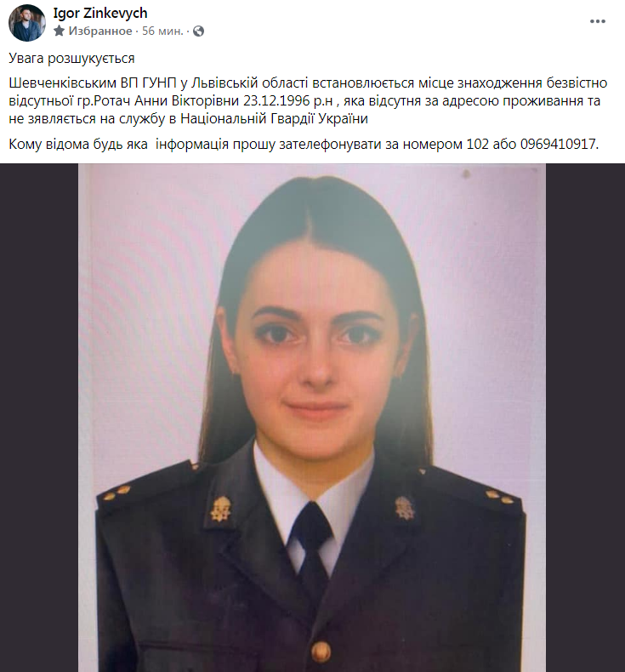Open the 56 мин. timestamp link
Screen dimensions: 625x672
162,31
